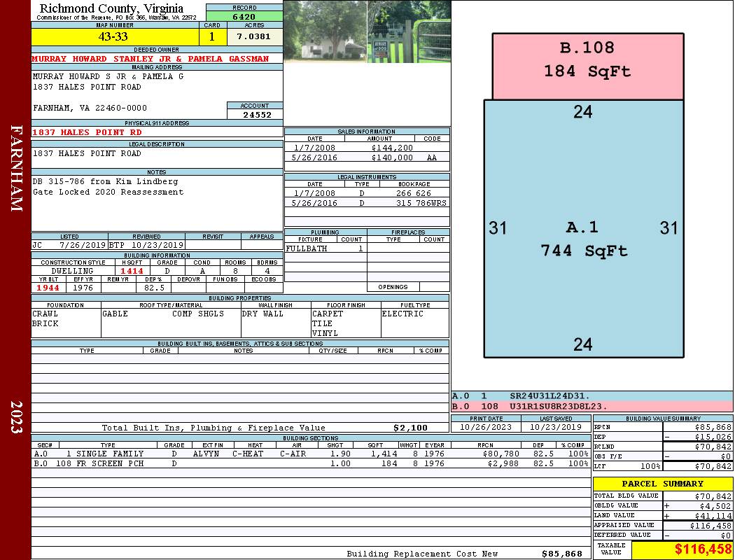
Task: Open the gate photo thumbnail
Action: [x=409, y=31]
